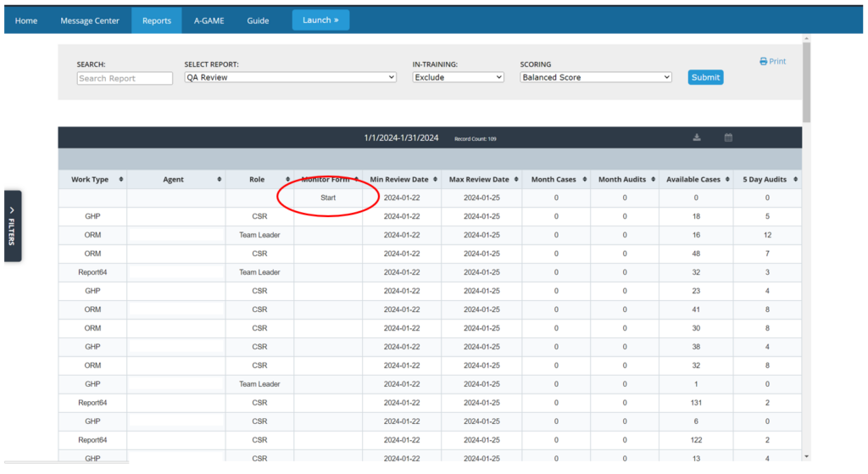The image size is (868, 474).
Task: Open the Message Center tab
Action: 90,20
